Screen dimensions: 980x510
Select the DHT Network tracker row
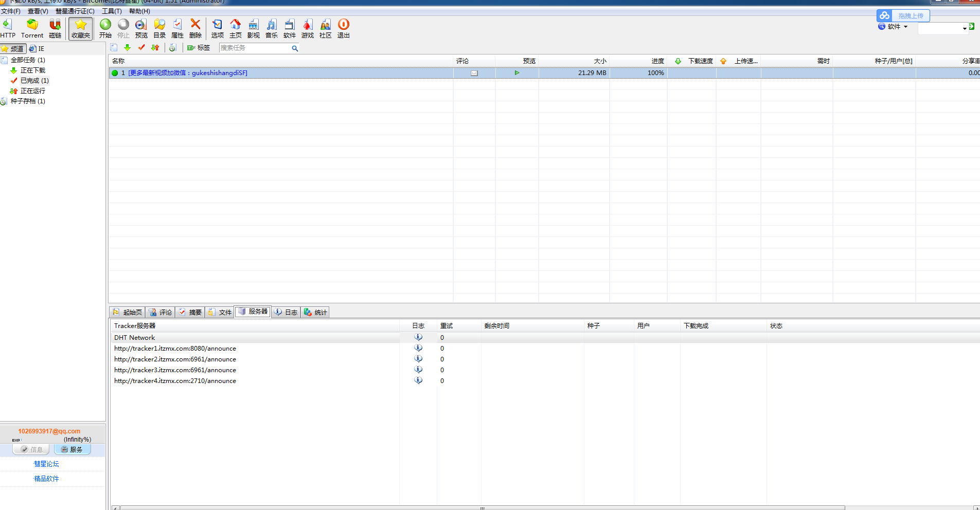(x=545, y=338)
